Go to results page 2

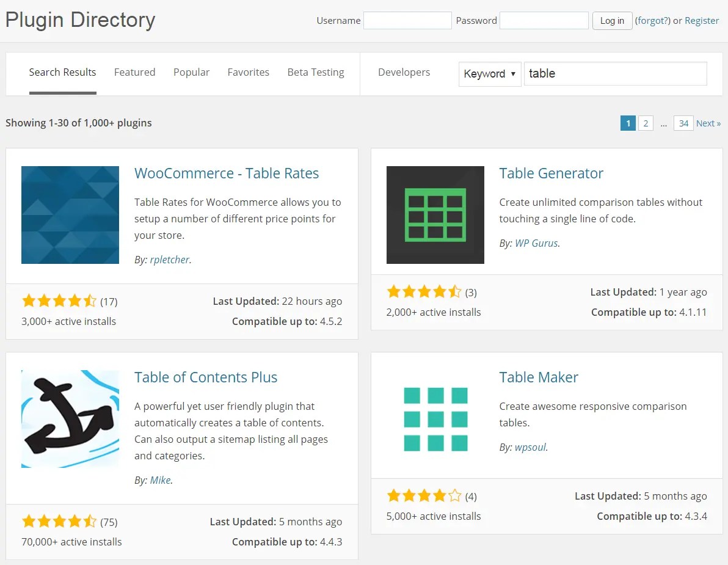[x=646, y=123]
